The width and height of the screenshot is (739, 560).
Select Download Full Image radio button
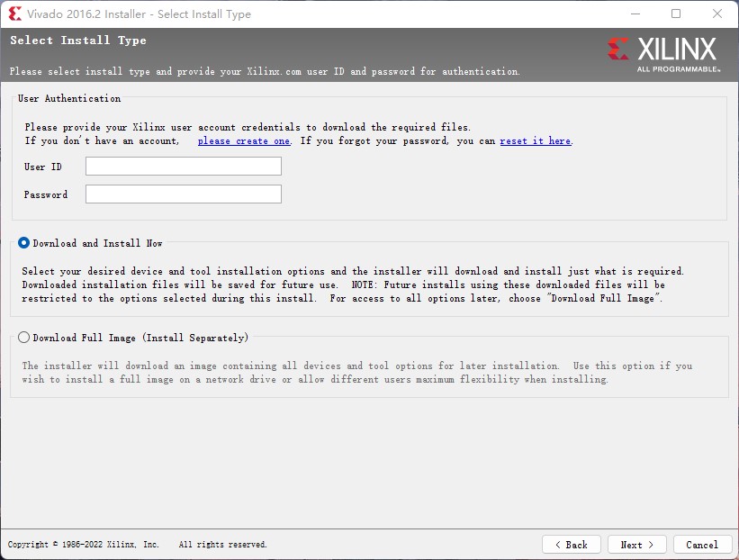(23, 338)
